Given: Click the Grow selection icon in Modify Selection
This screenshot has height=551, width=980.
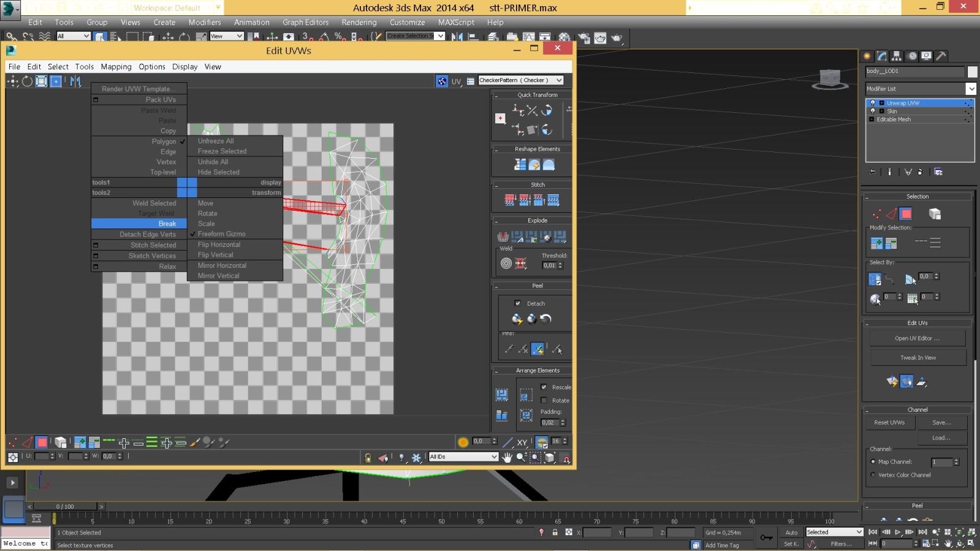Looking at the screenshot, I should tap(877, 243).
